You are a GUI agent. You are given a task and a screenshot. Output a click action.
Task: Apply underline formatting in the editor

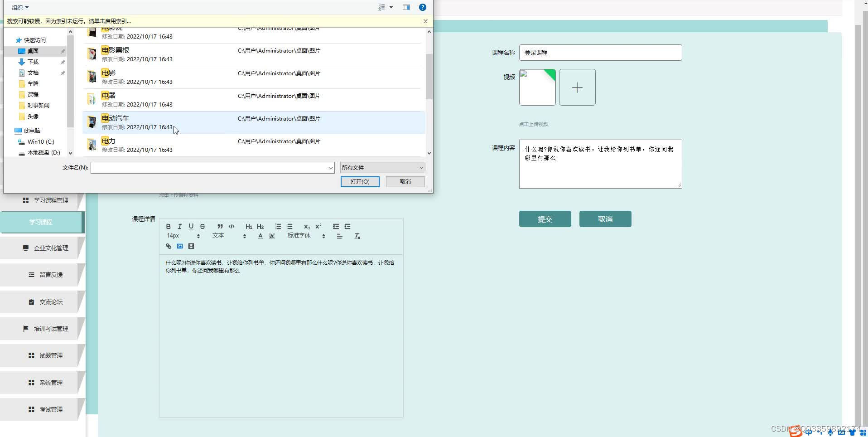point(191,226)
